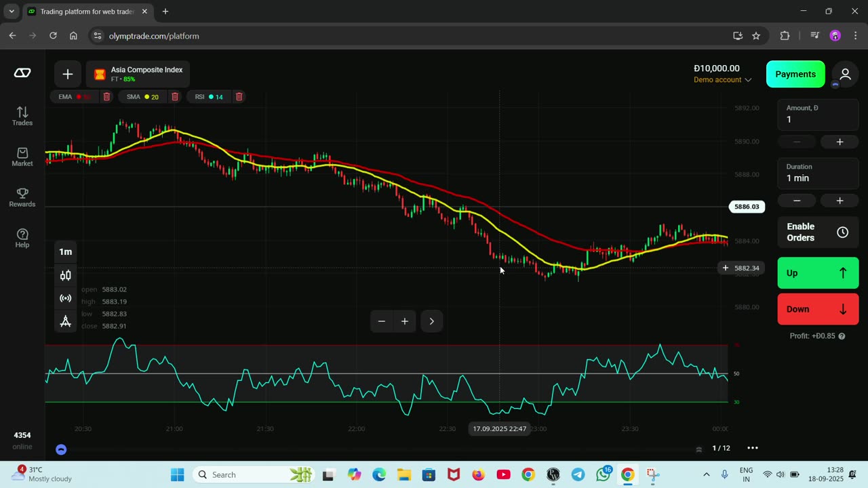Open the Windows Start menu
Screen dimensions: 868x488
[177, 474]
